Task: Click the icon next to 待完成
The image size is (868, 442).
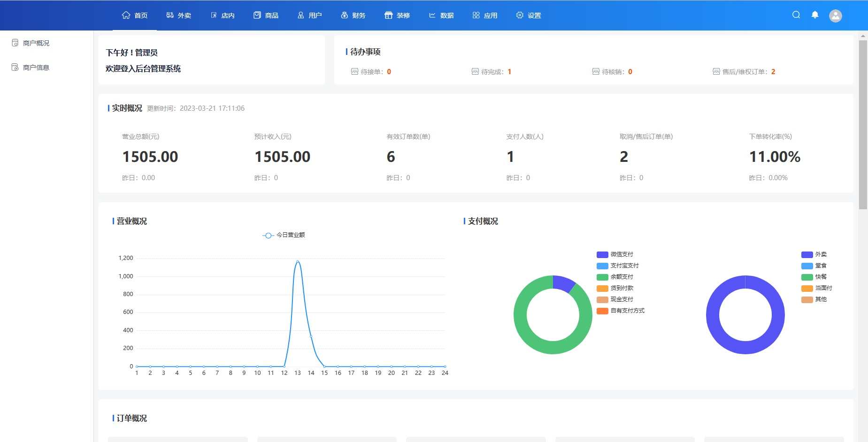Action: pyautogui.click(x=475, y=71)
